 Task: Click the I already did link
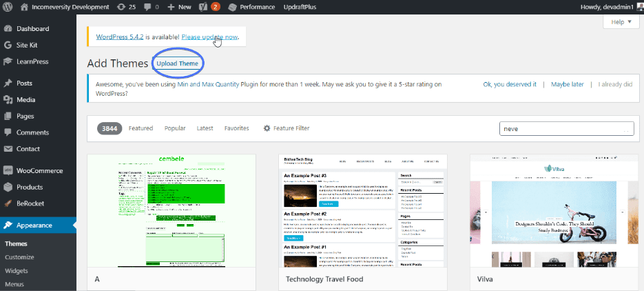[x=615, y=84]
